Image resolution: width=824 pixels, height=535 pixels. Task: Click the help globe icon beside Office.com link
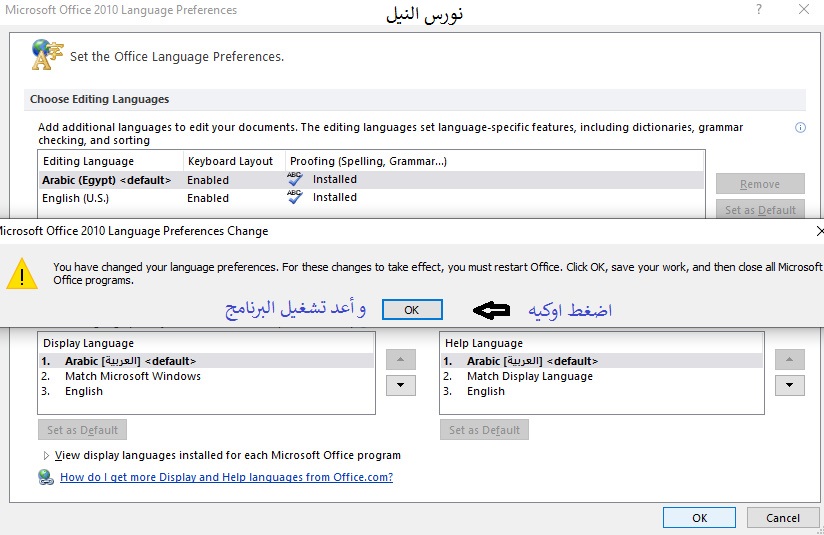tap(46, 478)
